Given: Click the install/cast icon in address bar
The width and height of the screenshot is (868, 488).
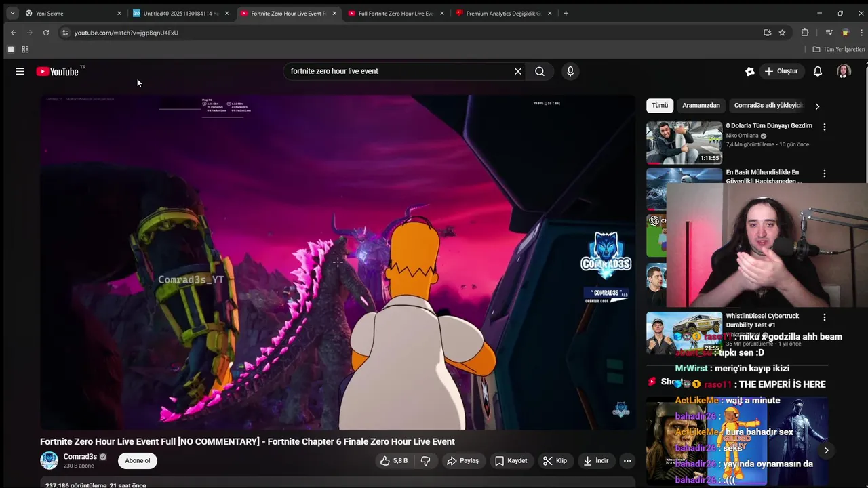Looking at the screenshot, I should pyautogui.click(x=767, y=33).
